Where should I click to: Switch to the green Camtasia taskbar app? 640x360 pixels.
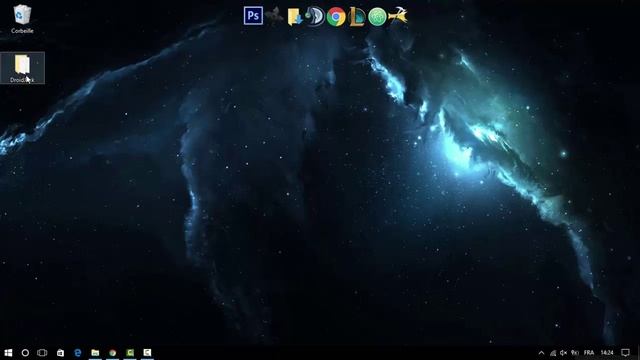[130, 353]
